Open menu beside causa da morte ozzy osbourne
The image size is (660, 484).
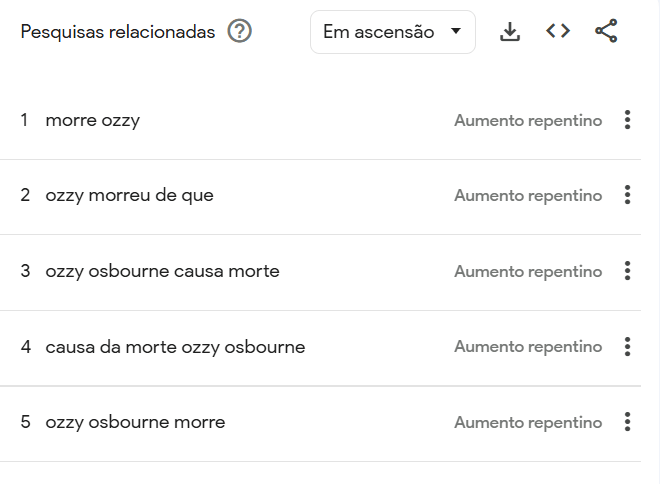point(627,347)
